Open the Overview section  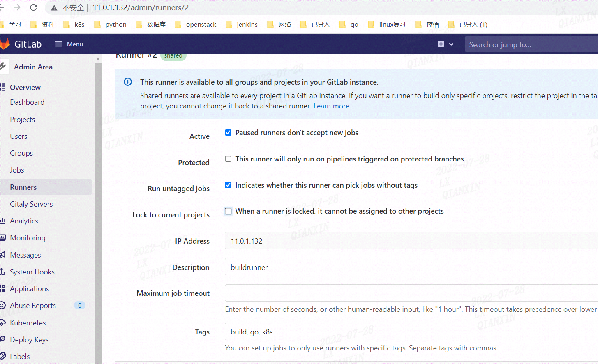[x=25, y=87]
